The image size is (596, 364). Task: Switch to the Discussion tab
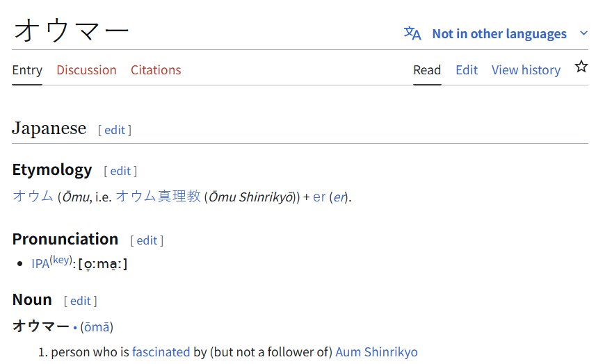click(x=86, y=70)
